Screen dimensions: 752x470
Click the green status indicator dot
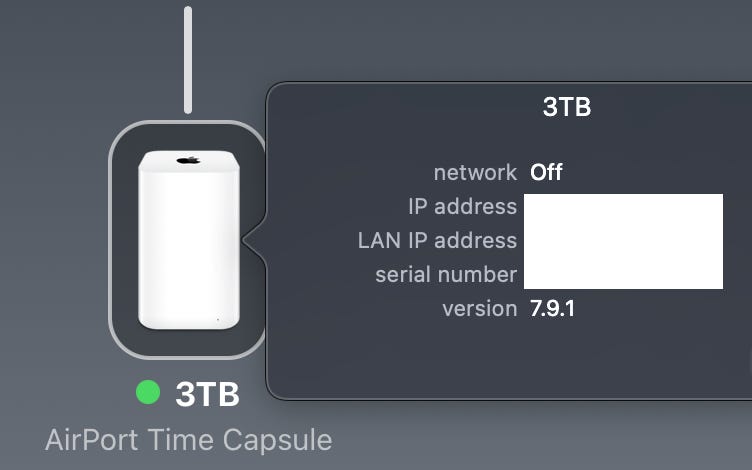click(x=148, y=394)
